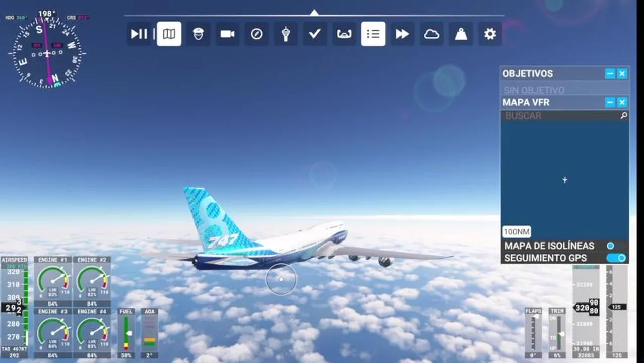The height and width of the screenshot is (363, 644).
Task: Minimize the OBJETIVOS panel
Action: (x=610, y=73)
